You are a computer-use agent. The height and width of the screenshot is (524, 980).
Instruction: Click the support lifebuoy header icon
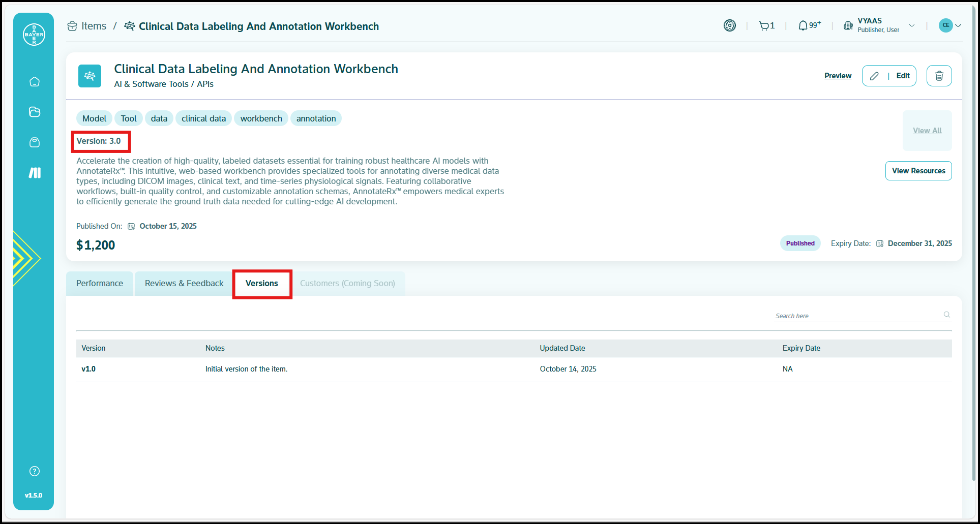click(730, 25)
